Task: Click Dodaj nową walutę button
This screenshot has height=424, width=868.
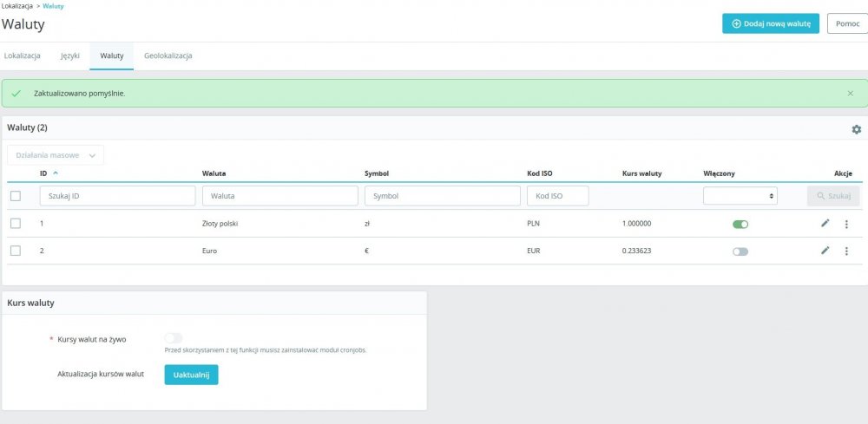Action: 771,23
